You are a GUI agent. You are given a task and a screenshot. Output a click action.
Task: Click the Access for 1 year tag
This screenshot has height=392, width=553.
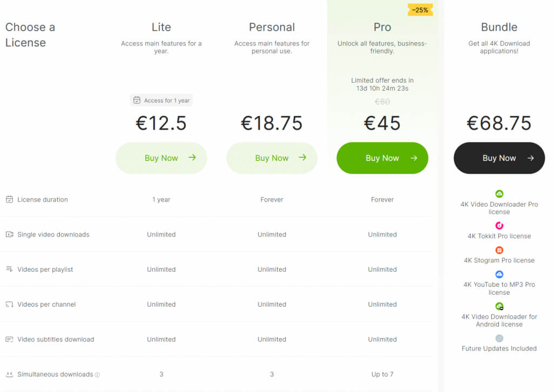click(x=161, y=100)
